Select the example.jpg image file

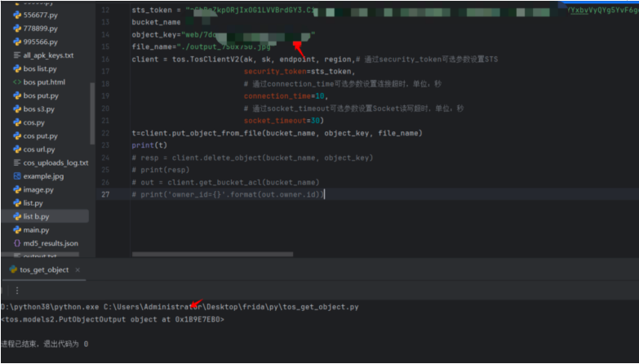[43, 176]
